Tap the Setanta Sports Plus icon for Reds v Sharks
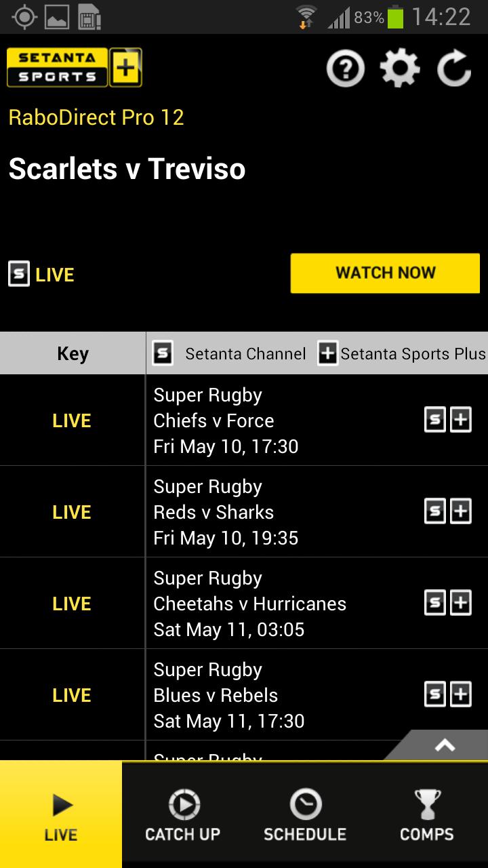The image size is (488, 868). (461, 511)
